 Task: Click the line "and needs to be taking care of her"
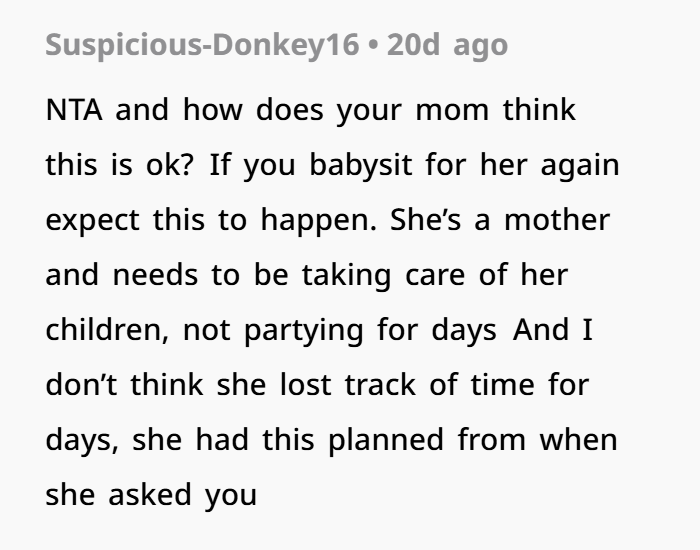click(307, 275)
